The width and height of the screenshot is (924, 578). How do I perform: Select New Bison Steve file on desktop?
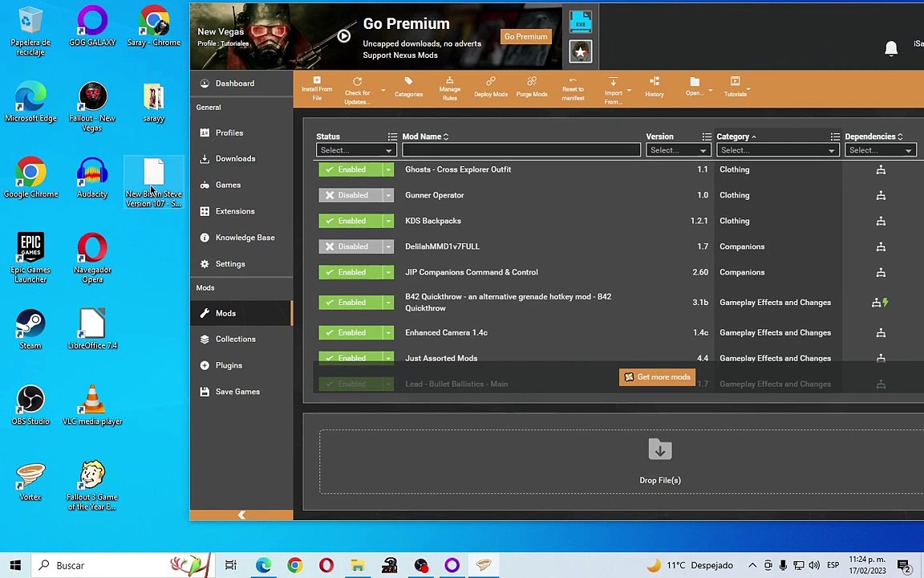[x=154, y=182]
